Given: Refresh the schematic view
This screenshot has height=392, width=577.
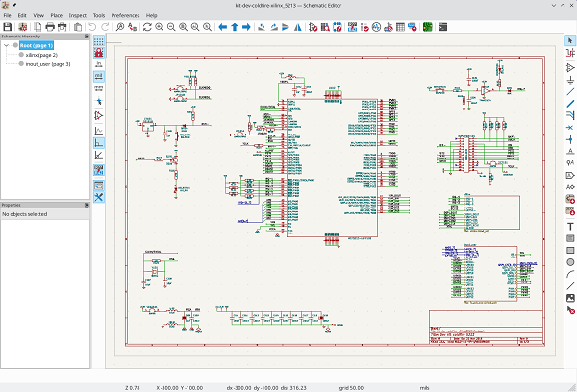Looking at the screenshot, I should [x=147, y=27].
